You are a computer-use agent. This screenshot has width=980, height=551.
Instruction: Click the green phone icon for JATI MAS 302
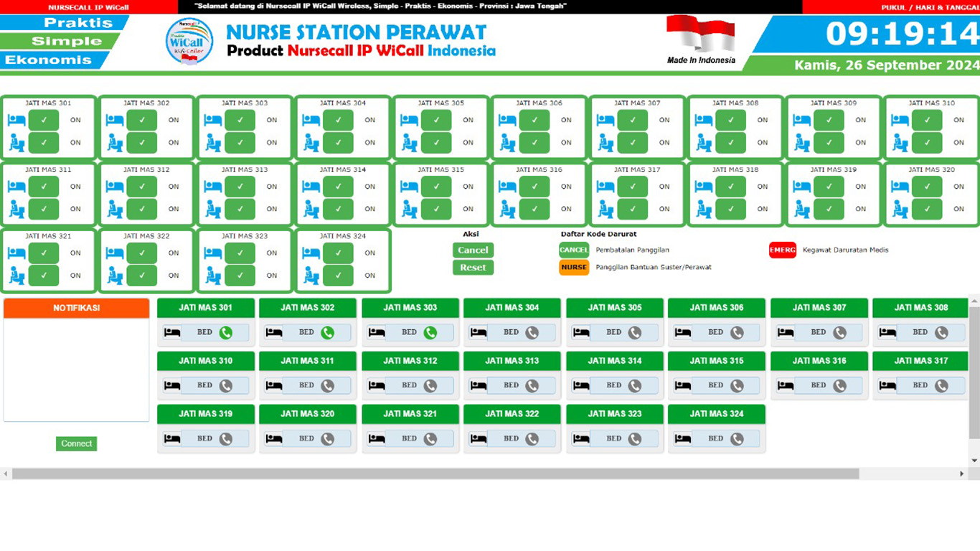pos(328,333)
